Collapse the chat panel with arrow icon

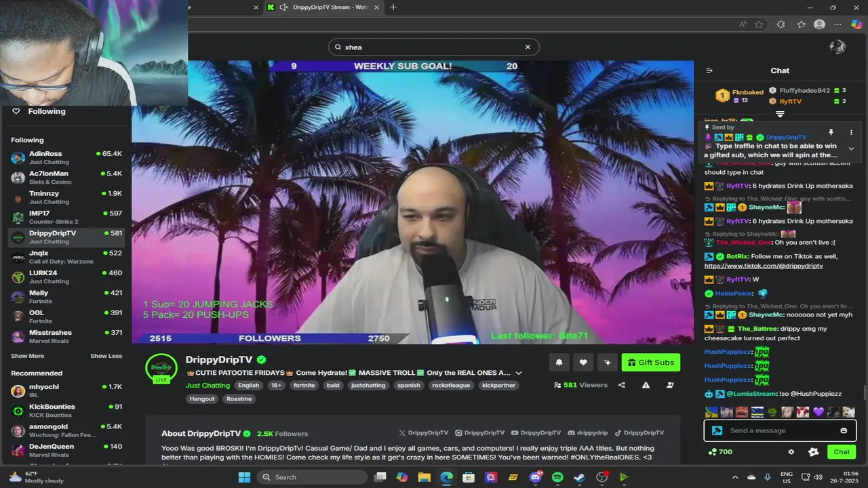(709, 70)
